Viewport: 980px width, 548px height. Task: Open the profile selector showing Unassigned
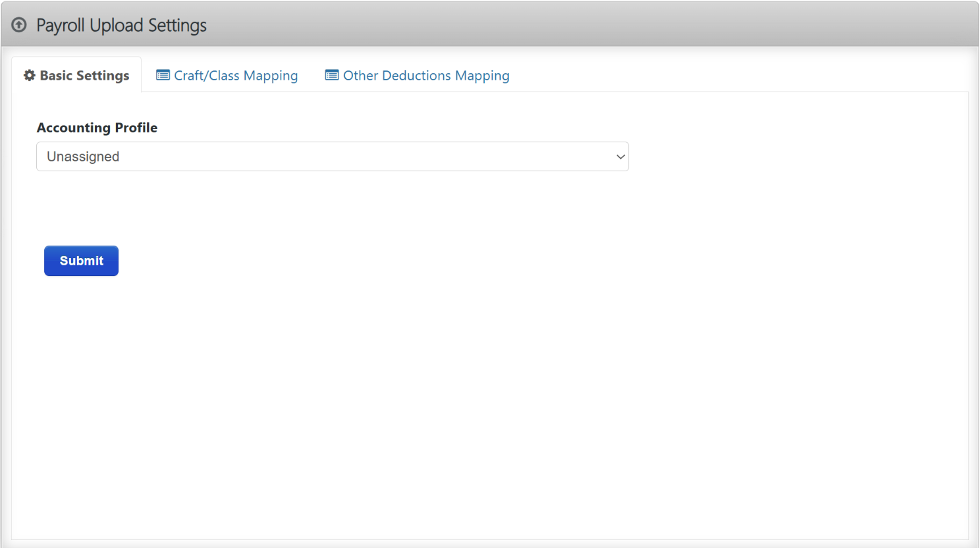tap(333, 156)
